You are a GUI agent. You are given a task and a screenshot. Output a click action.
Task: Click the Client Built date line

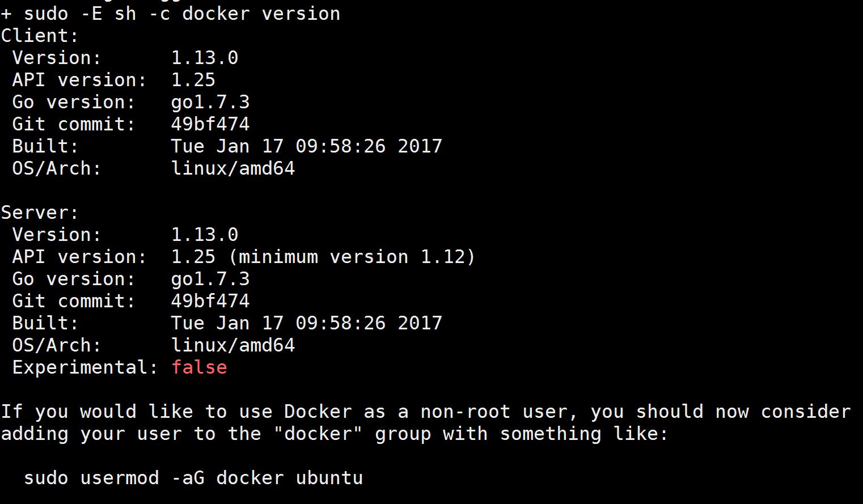click(306, 146)
